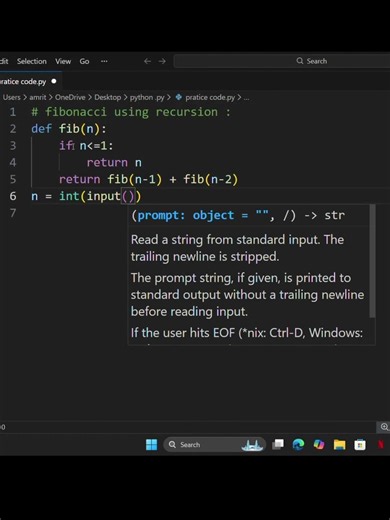Click the top Search command bar

pos(282,61)
